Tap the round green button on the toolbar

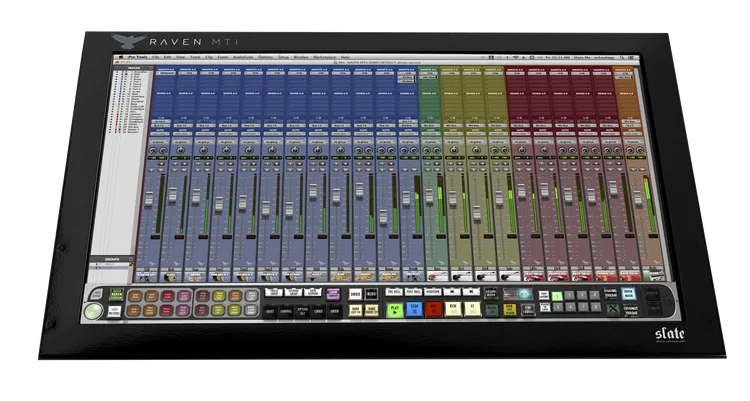pos(93,312)
